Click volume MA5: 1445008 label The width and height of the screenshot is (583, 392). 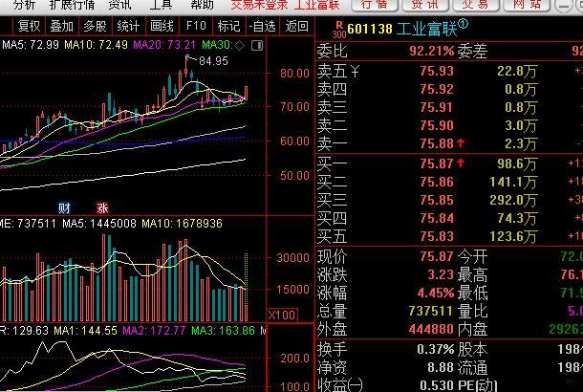coord(99,224)
